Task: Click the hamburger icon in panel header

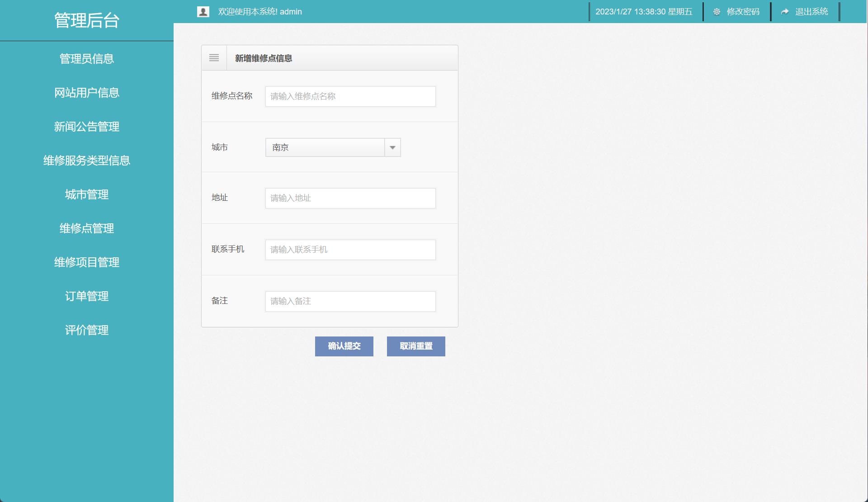Action: tap(214, 58)
